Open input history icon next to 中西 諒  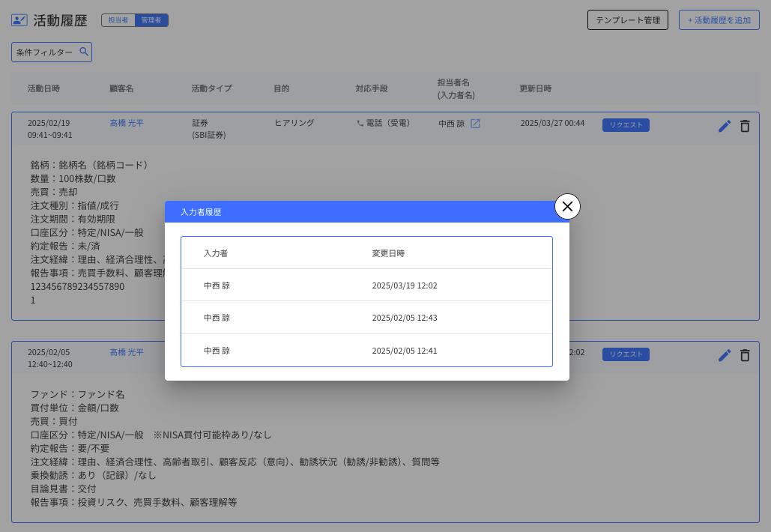[475, 124]
